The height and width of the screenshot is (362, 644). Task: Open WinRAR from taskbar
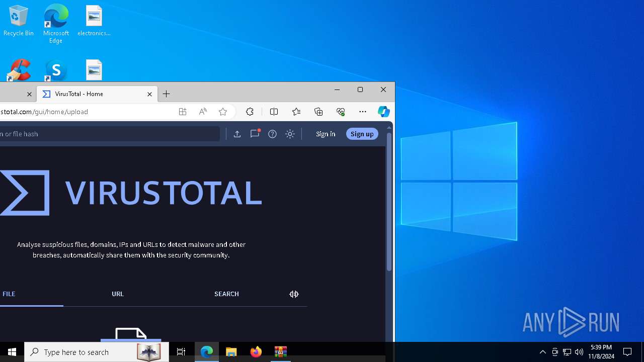[281, 352]
